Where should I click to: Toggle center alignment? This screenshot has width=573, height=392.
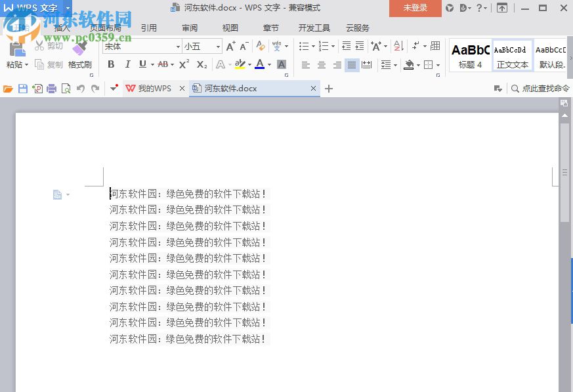click(321, 65)
